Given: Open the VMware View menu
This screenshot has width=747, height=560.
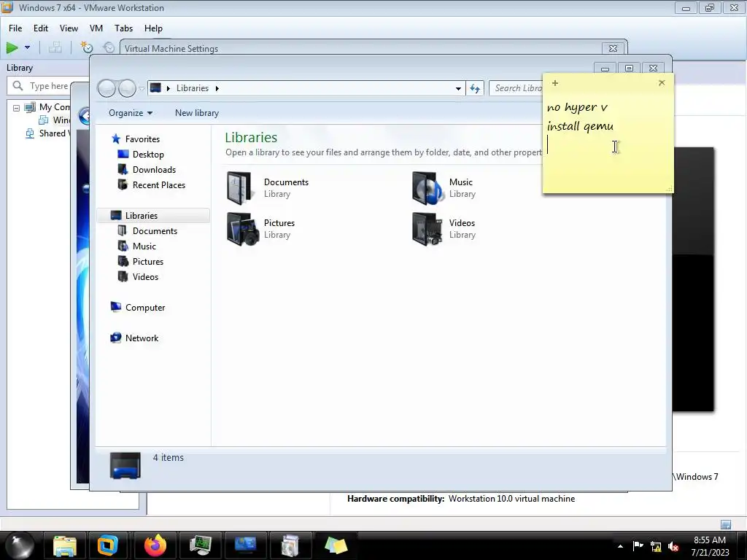Looking at the screenshot, I should [69, 28].
